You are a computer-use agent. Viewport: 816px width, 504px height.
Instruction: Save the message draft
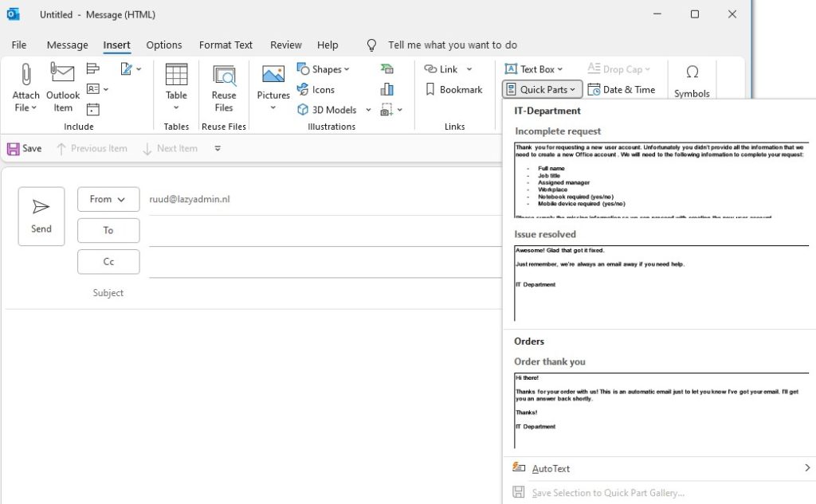tap(24, 148)
